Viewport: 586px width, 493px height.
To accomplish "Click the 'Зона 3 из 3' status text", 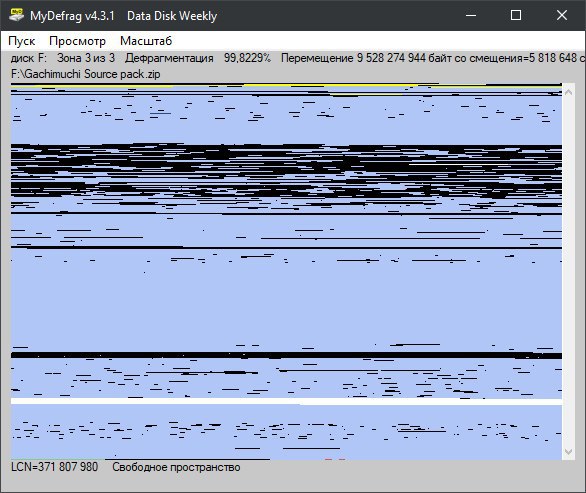I will tap(86, 58).
